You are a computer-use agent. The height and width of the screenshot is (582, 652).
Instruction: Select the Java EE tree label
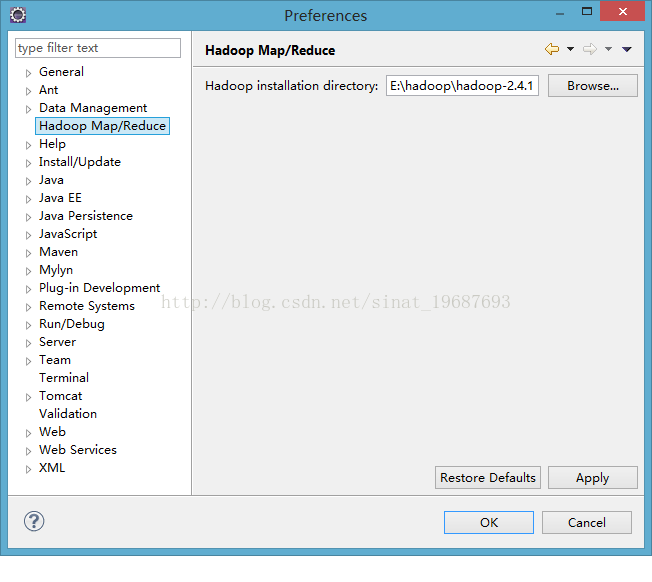click(x=60, y=198)
